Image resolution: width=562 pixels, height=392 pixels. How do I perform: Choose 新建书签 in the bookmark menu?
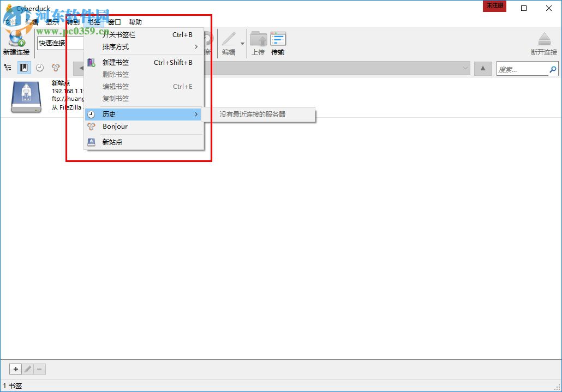(145, 62)
